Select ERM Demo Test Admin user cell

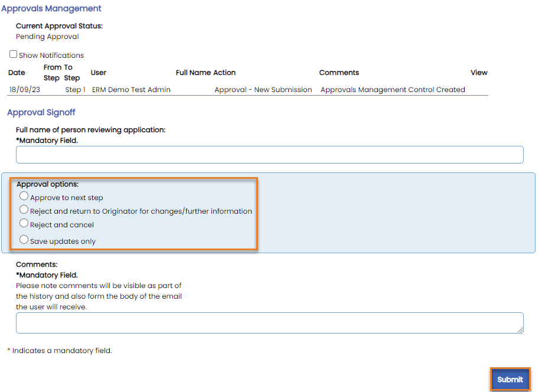coord(131,90)
